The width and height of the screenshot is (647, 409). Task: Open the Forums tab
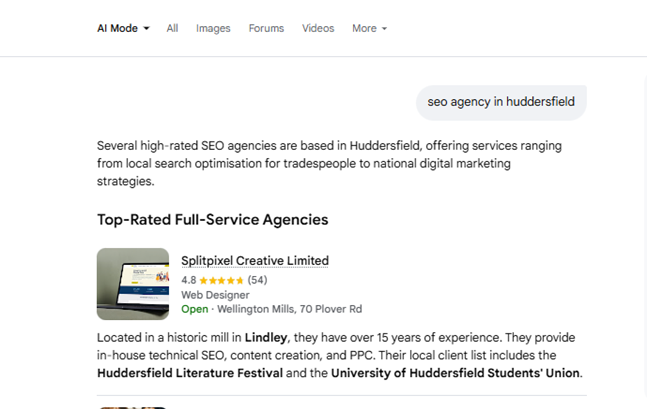click(266, 28)
